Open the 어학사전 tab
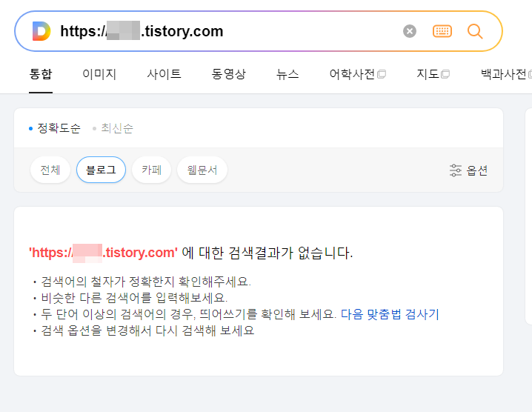The image size is (532, 412). pos(358,74)
